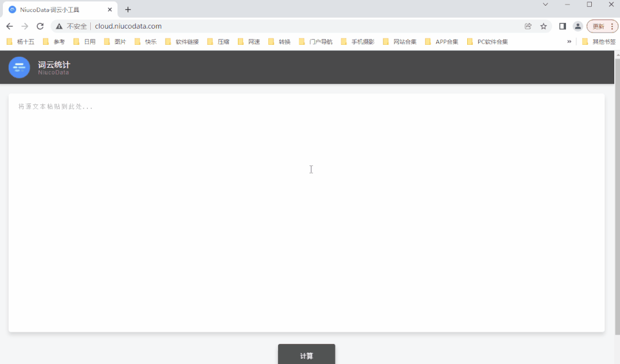Click the 词云统计 header title

tap(54, 65)
